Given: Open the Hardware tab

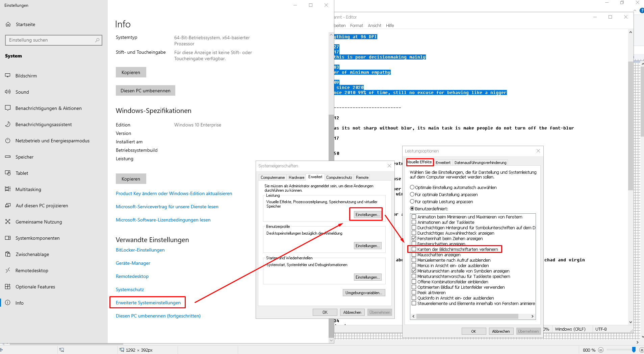Looking at the screenshot, I should (x=297, y=178).
